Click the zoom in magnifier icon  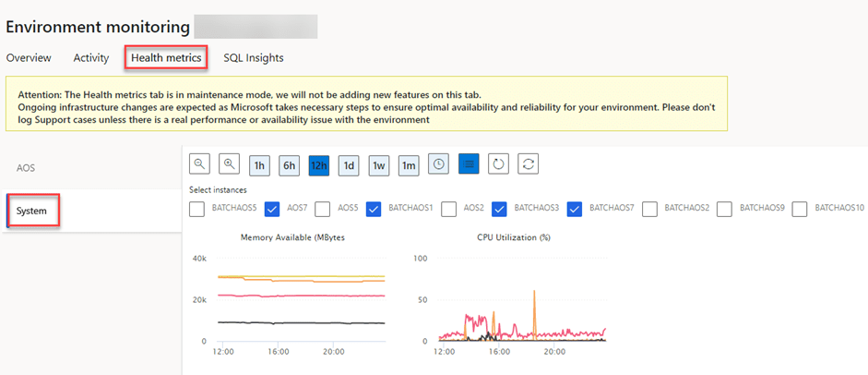(x=229, y=164)
